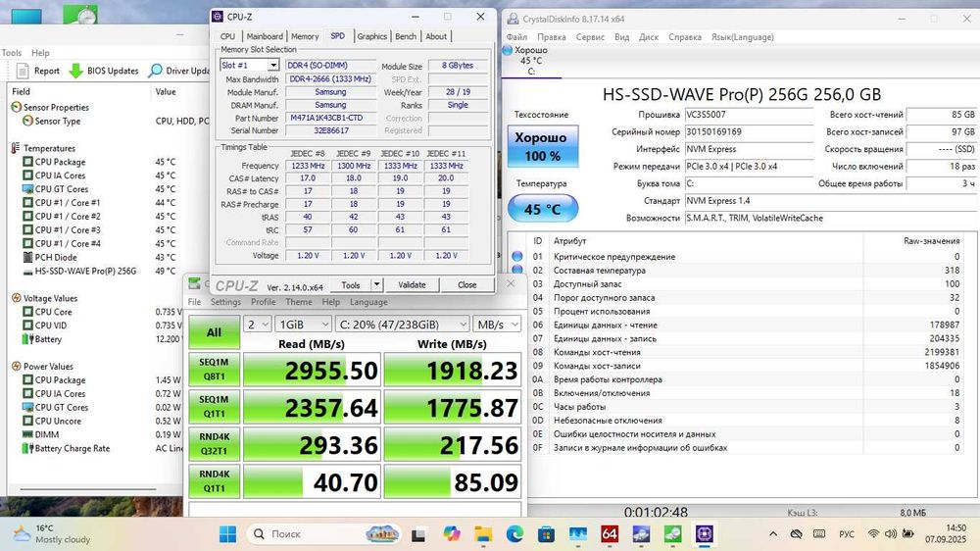Switch to the Mainboard tab in CPU-Z
Viewport: 980px width, 551px height.
point(265,36)
